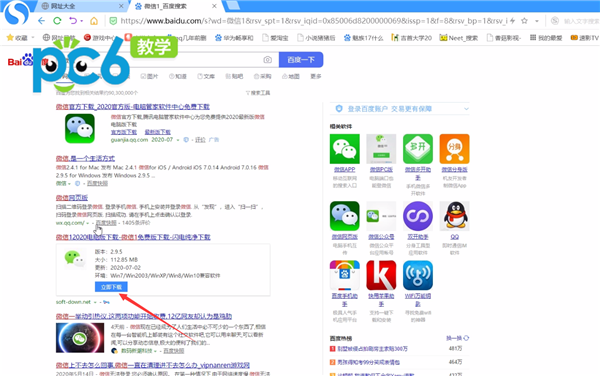Click the blue 立即下载 button

point(111,287)
